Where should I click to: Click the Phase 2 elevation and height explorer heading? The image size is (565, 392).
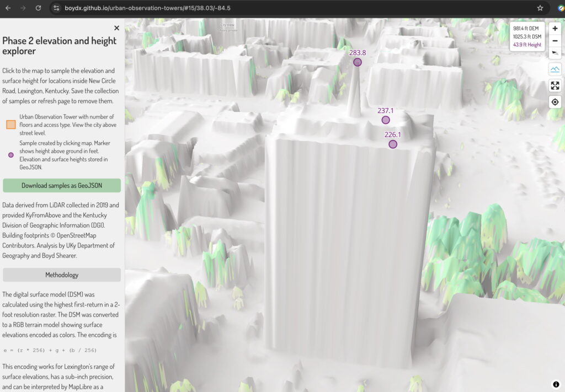60,46
